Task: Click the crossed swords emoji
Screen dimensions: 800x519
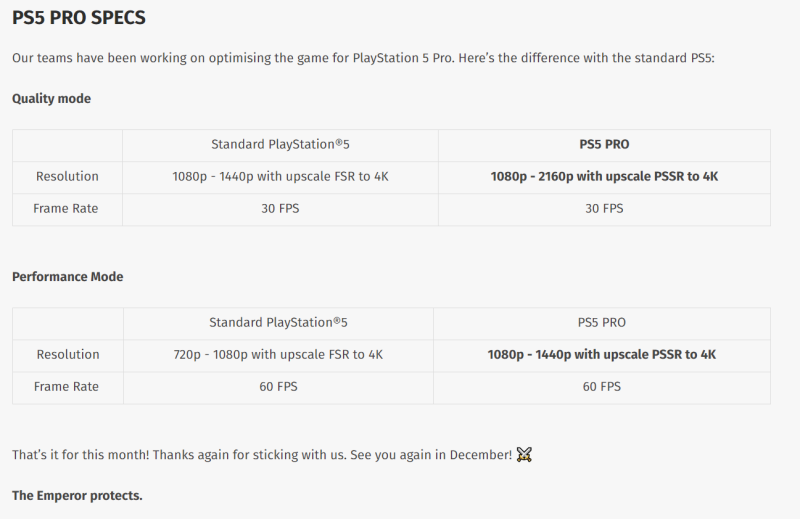Action: pos(524,455)
